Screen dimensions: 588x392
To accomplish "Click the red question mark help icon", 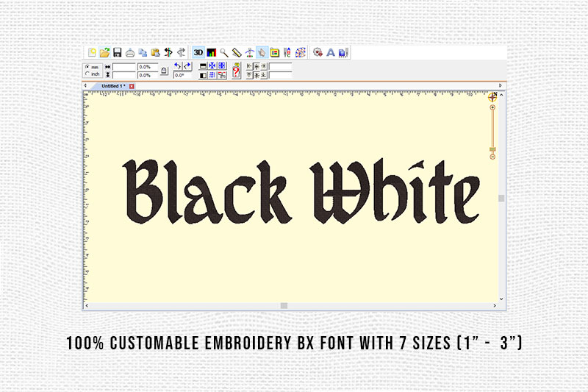I will (x=236, y=71).
